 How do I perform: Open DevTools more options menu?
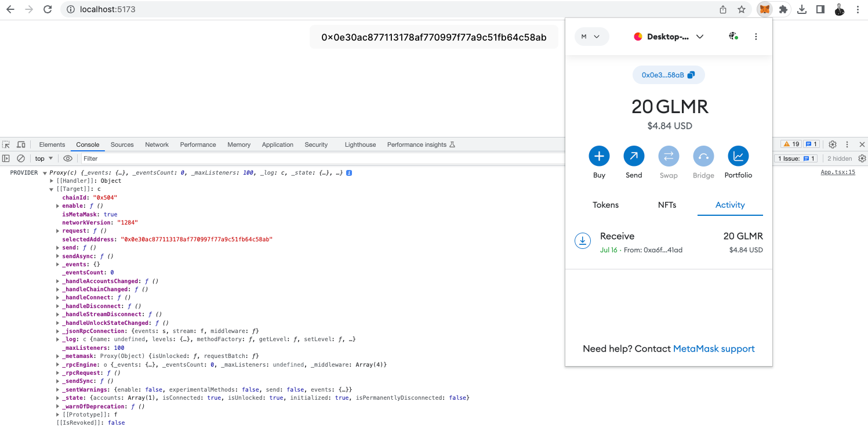(x=848, y=144)
